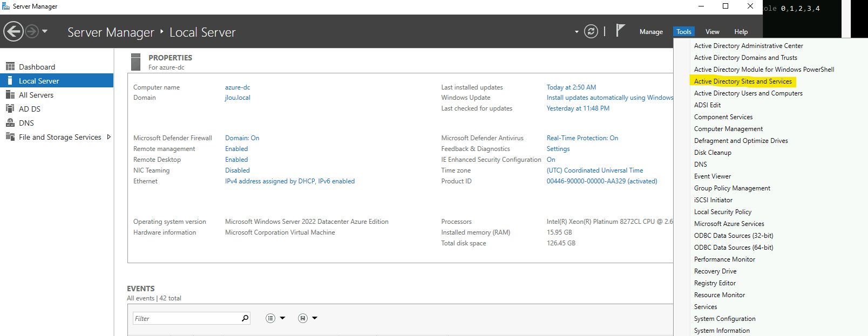Open the navigation history dropdown arrow
Screen dimensions: 868x336
[45, 31]
